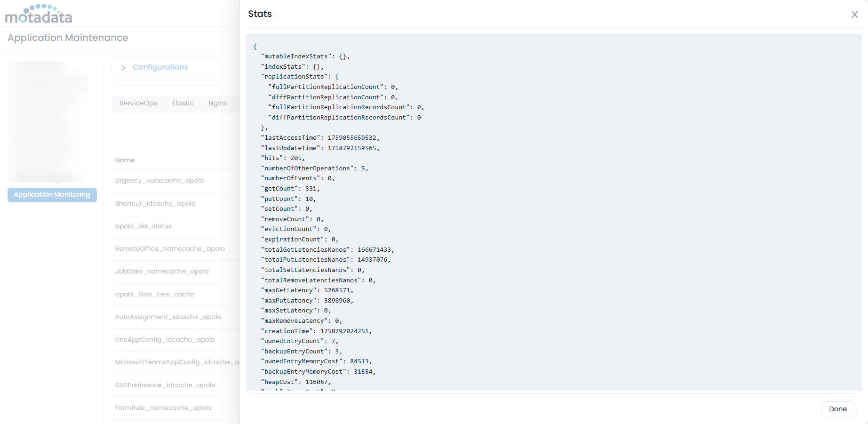
Task: Select the RemoteOffice_namecache_apolo row
Action: click(x=170, y=248)
